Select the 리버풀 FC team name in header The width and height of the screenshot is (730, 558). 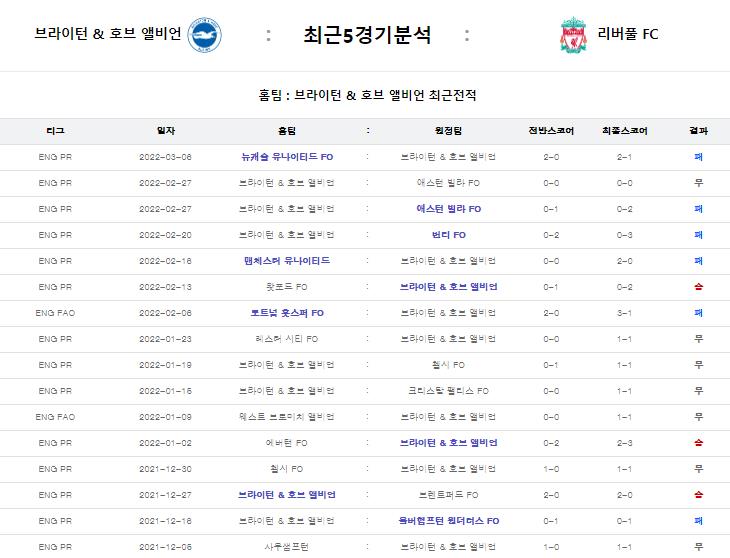point(628,34)
